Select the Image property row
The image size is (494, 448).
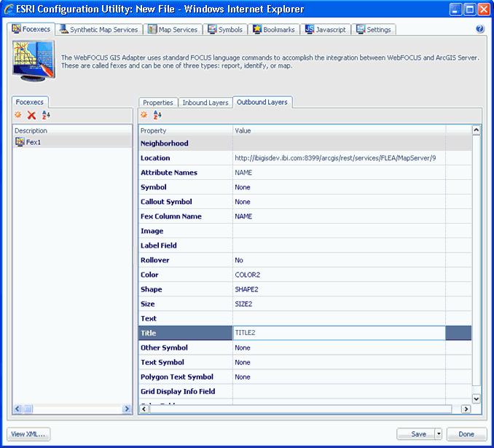pos(305,231)
